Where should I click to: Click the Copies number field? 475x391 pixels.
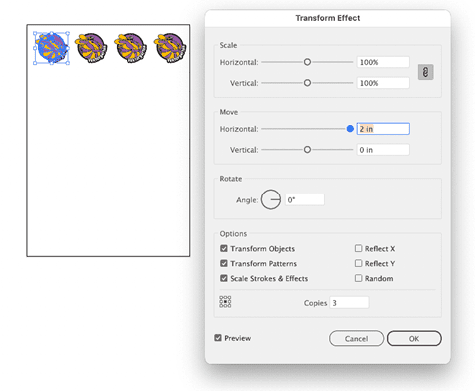[x=349, y=303]
